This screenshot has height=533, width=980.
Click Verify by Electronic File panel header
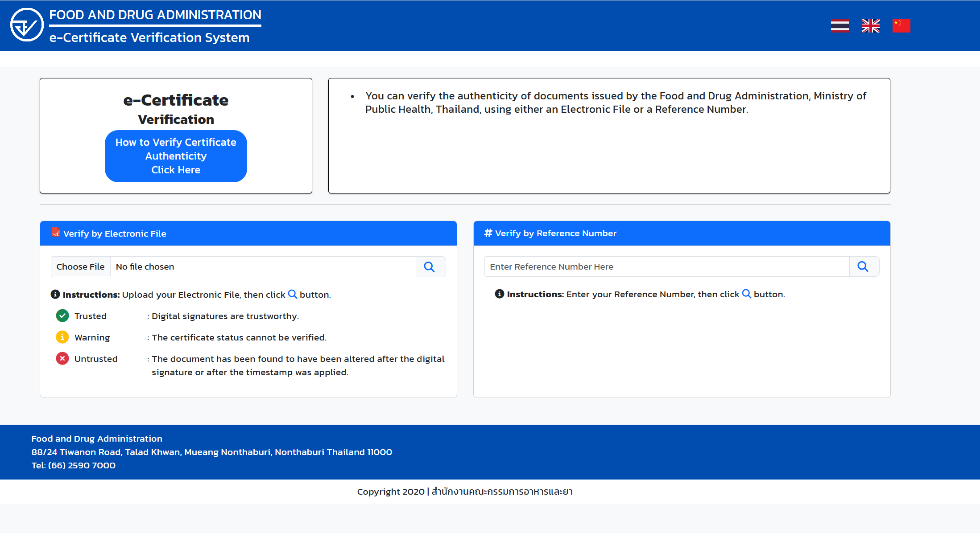point(248,234)
